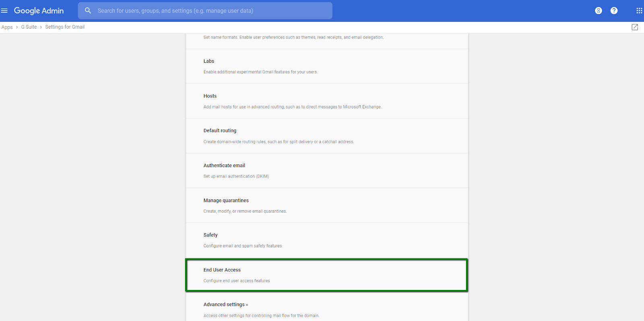644x321 pixels.
Task: Click 'Access other settings for controlling mail flow' text
Action: click(x=261, y=316)
